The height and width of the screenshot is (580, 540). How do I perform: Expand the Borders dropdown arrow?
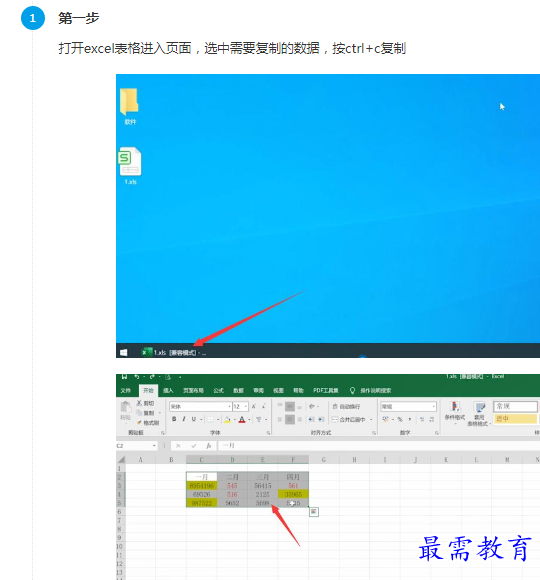tap(218, 419)
